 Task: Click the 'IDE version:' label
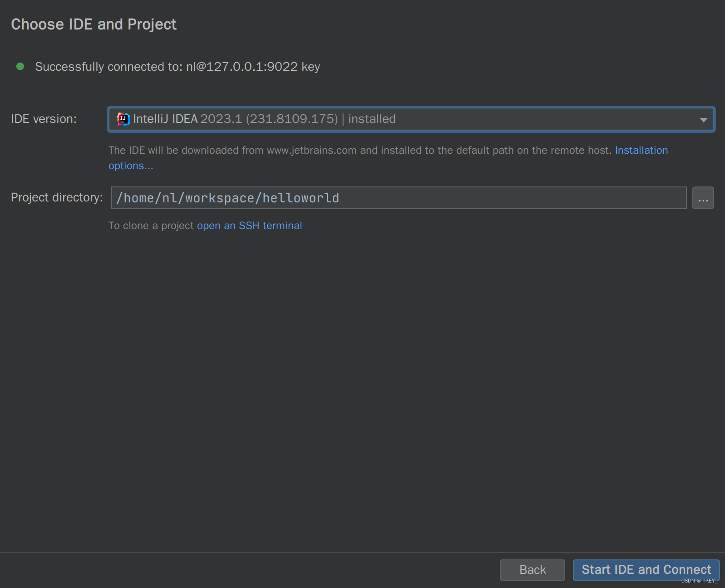44,119
